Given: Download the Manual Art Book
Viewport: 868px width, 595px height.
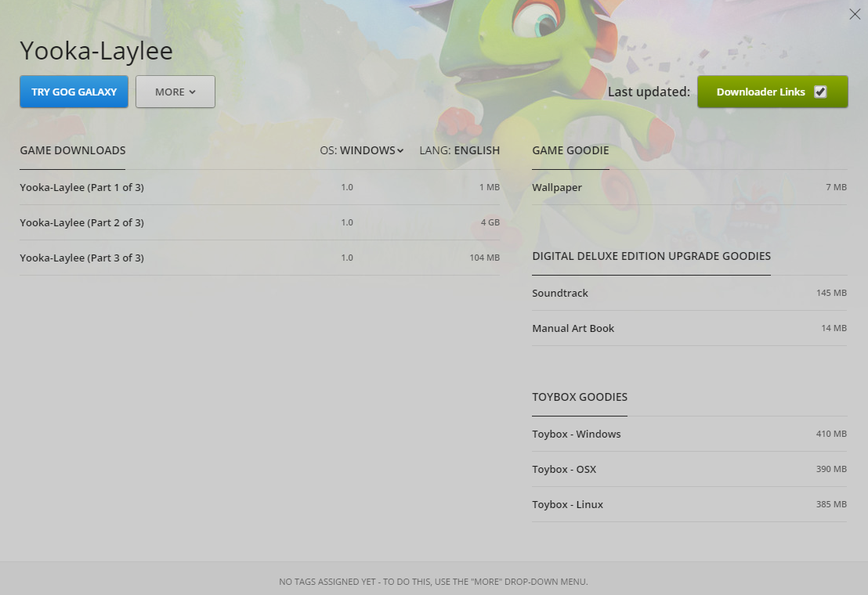Looking at the screenshot, I should [x=689, y=329].
